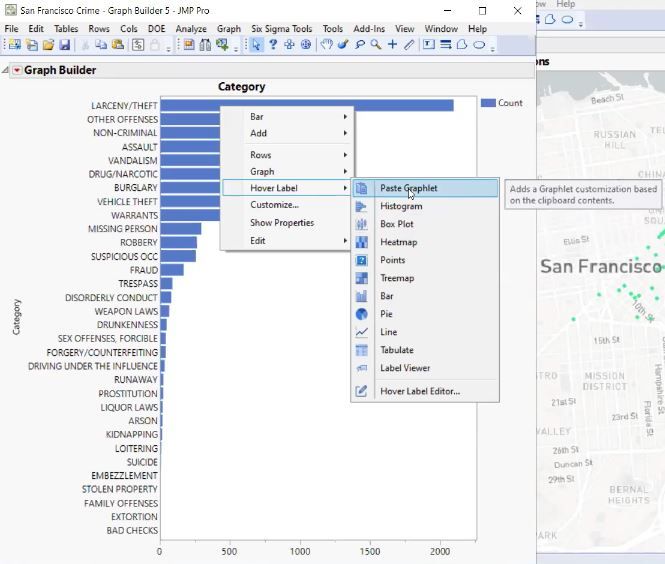Viewport: 665px width, 564px height.
Task: Click the San Francisco map label
Action: tap(601, 267)
